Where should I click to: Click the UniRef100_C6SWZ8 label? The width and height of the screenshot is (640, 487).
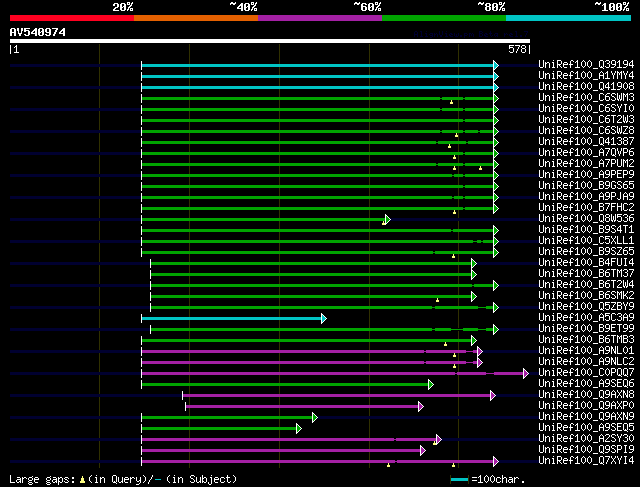tap(586, 130)
